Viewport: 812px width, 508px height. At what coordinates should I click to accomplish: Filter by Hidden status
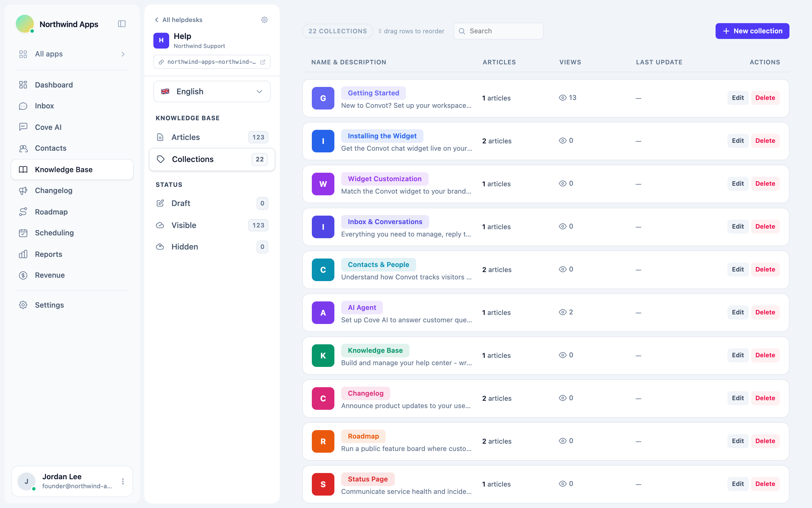click(x=212, y=247)
